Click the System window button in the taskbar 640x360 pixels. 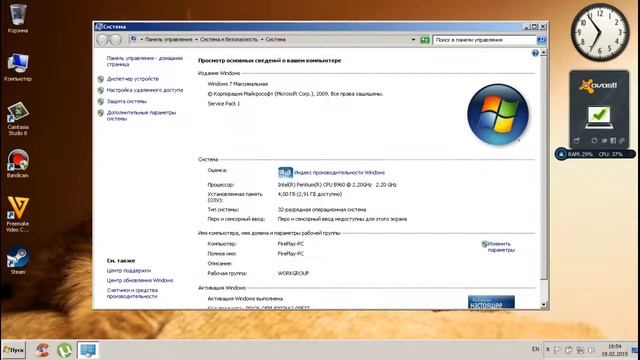pos(88,350)
